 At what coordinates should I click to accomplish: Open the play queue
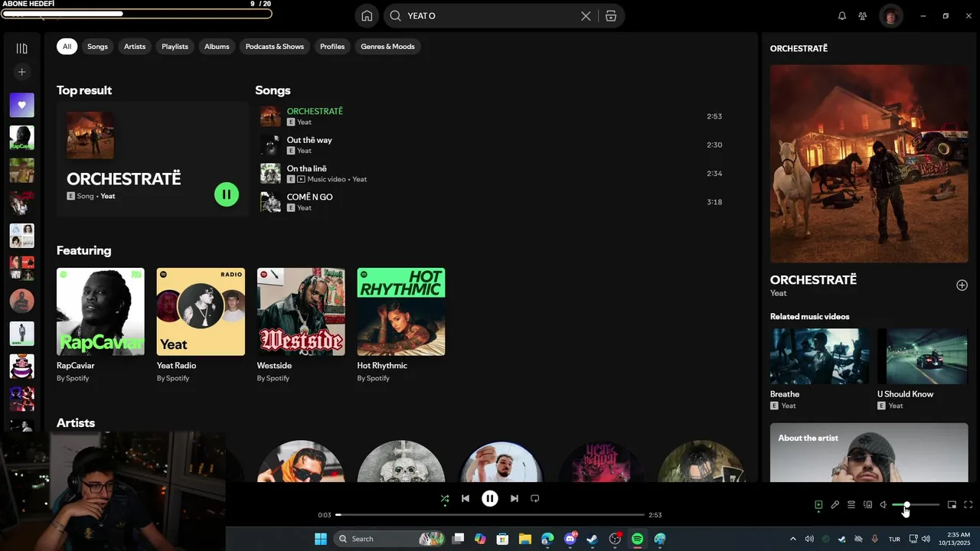[x=851, y=505]
